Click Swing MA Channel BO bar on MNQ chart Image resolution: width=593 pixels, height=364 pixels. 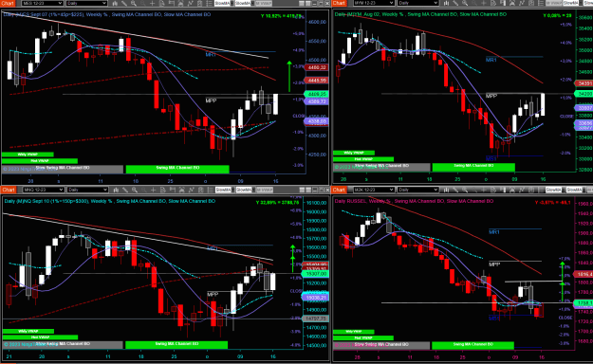coord(176,344)
